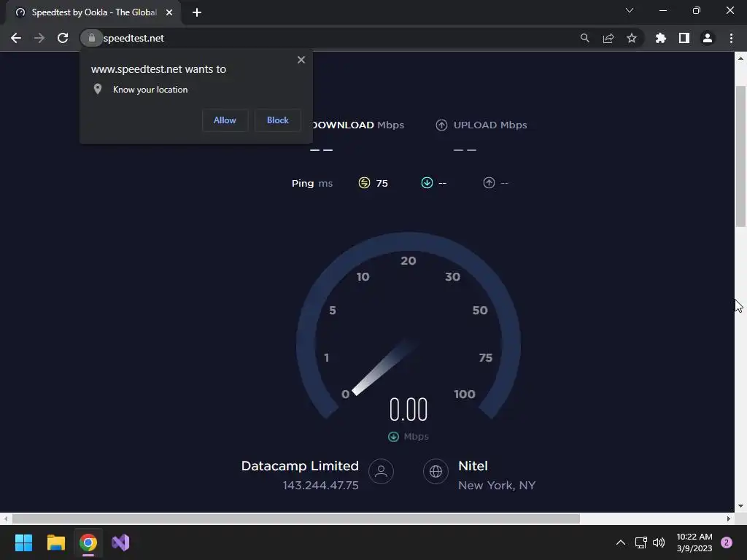Block location access for speedtest.net

click(x=278, y=120)
